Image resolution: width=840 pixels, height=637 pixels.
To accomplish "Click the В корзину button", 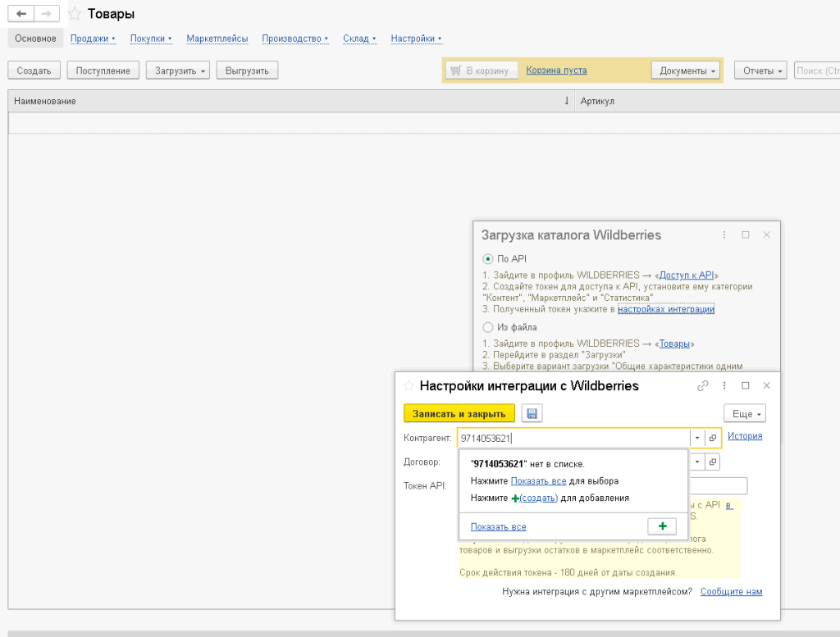I will [482, 71].
